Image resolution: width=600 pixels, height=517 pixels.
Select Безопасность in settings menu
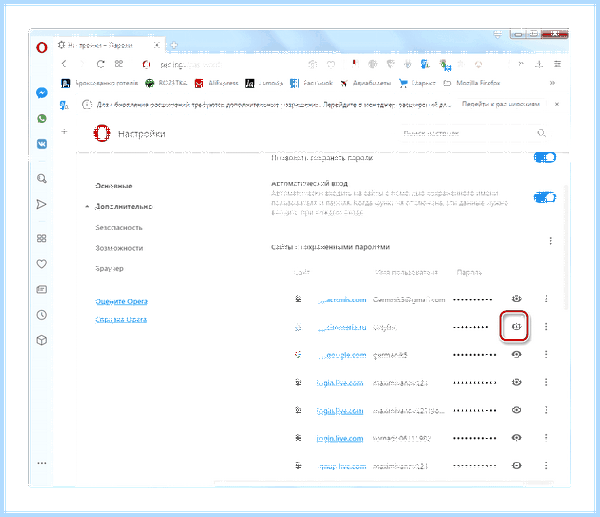pos(119,227)
